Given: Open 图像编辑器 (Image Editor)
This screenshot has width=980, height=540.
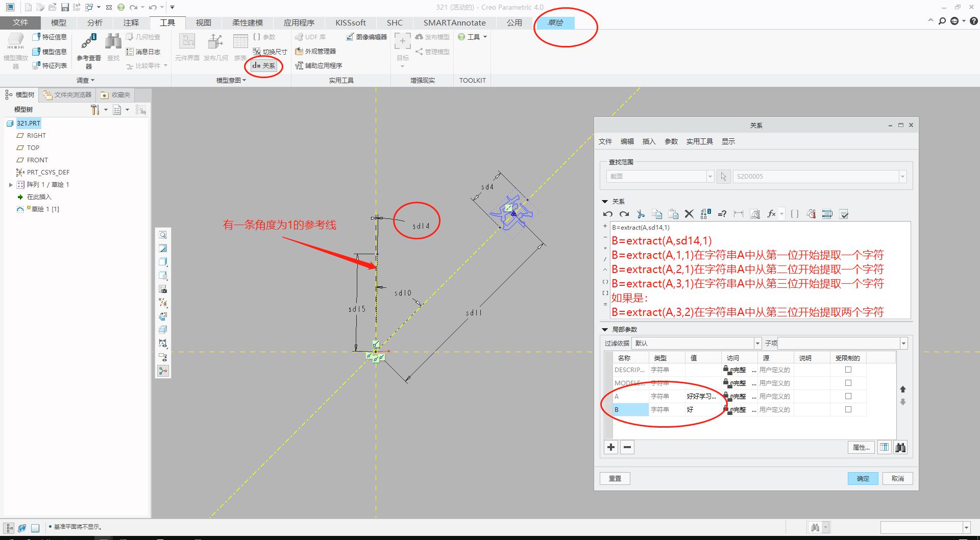Looking at the screenshot, I should click(366, 37).
